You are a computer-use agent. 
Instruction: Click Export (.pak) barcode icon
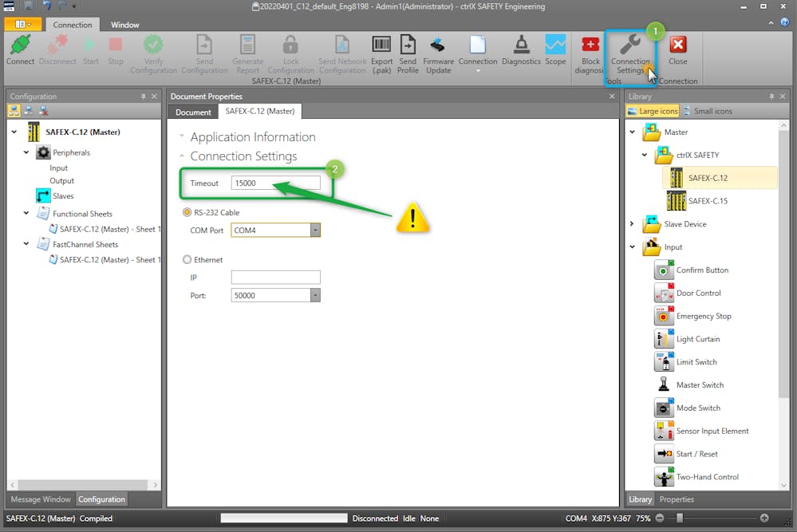point(381,45)
